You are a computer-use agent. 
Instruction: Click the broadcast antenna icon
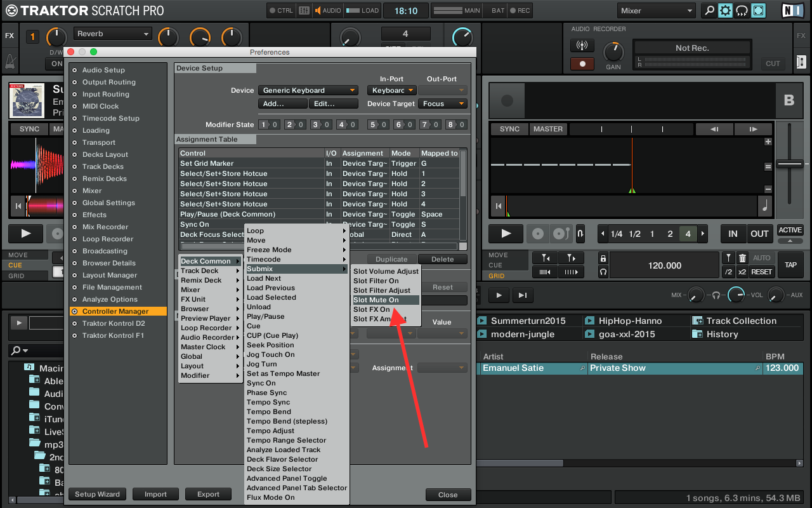[x=582, y=46]
